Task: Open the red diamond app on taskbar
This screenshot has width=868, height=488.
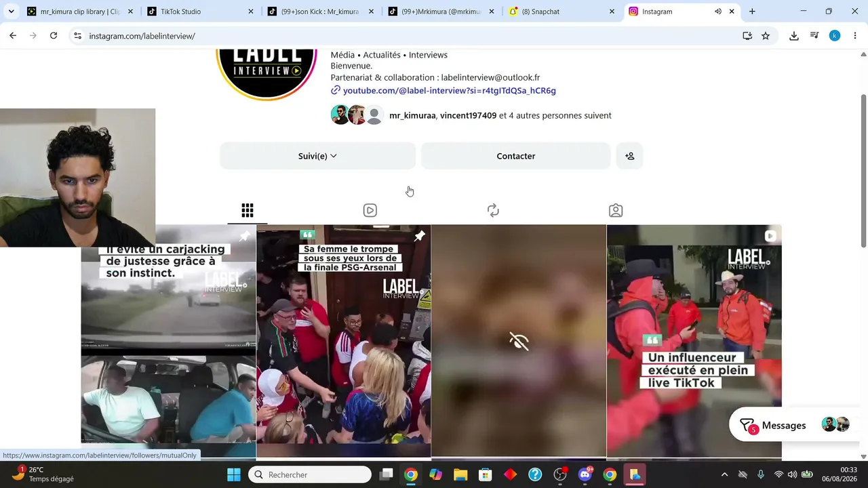Action: pos(510,475)
